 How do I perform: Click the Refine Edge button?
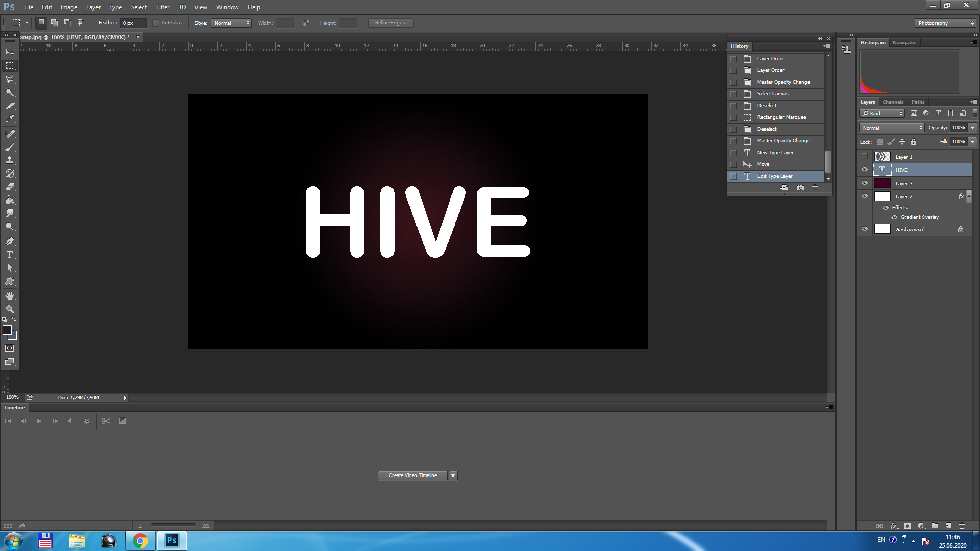[x=390, y=23]
